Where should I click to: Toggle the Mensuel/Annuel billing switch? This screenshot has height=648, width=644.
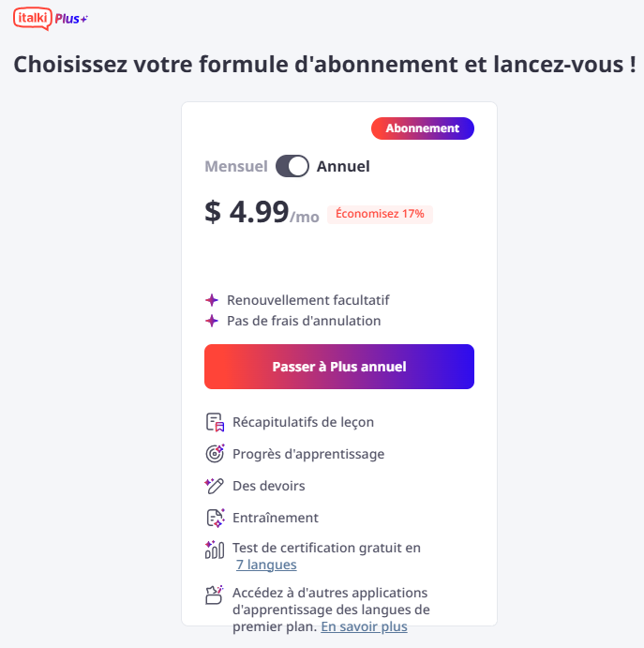pos(292,166)
